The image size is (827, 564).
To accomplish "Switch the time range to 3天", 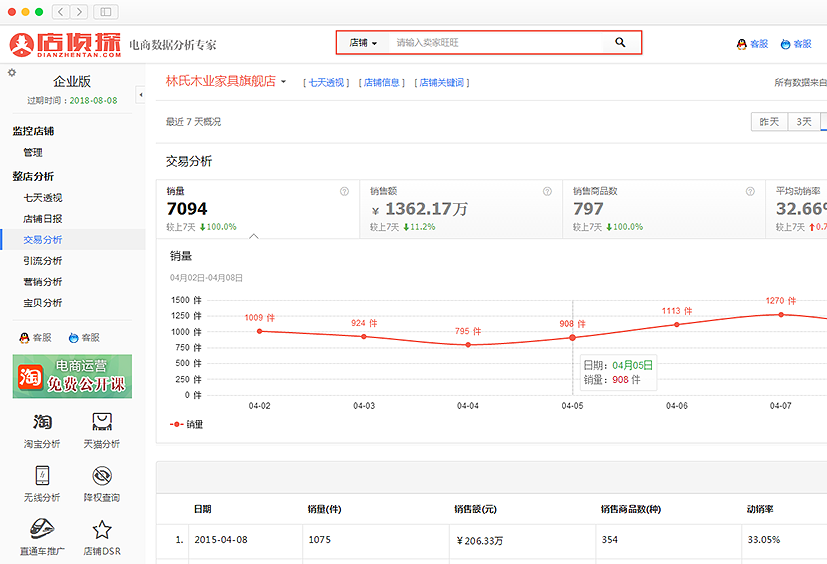I will pos(803,122).
